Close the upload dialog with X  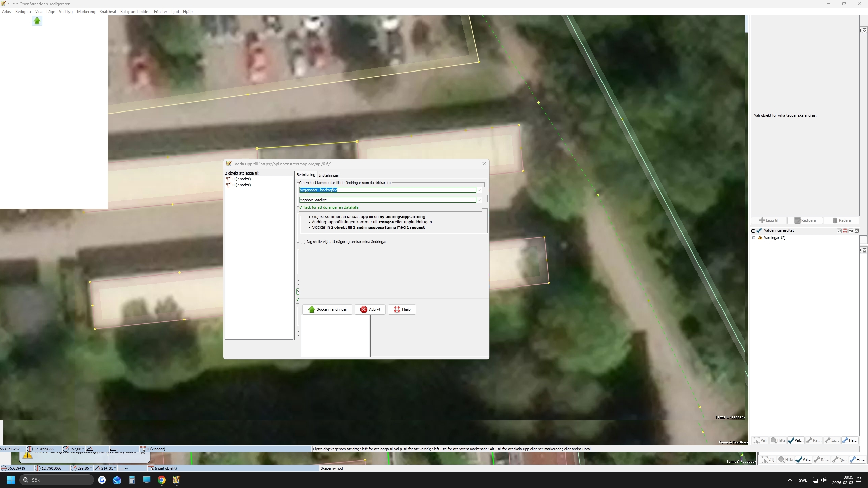(484, 164)
